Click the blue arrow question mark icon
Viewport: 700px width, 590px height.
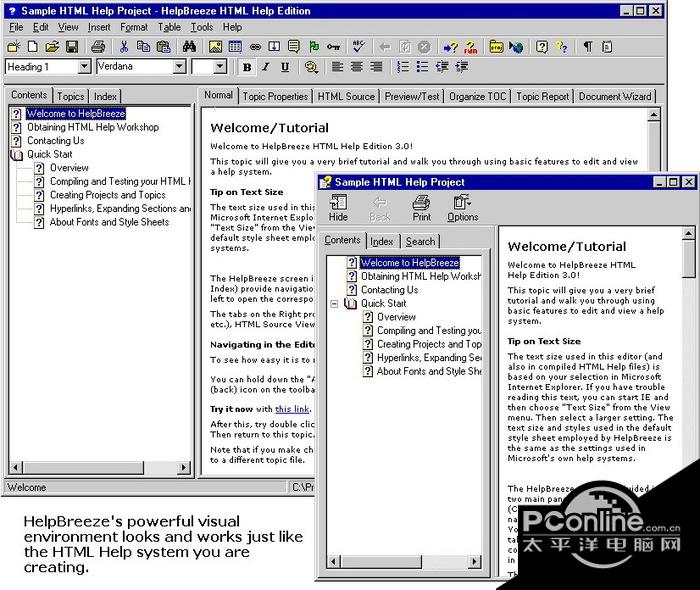450,47
